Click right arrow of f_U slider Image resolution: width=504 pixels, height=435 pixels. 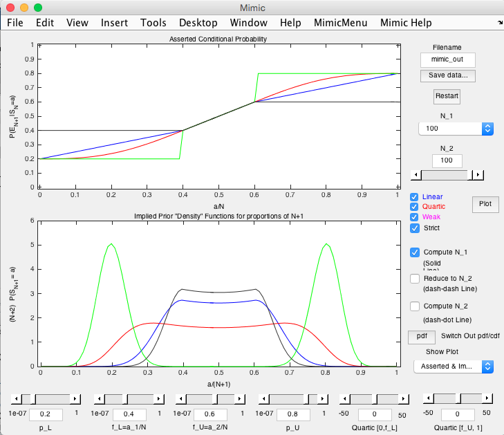239,399
